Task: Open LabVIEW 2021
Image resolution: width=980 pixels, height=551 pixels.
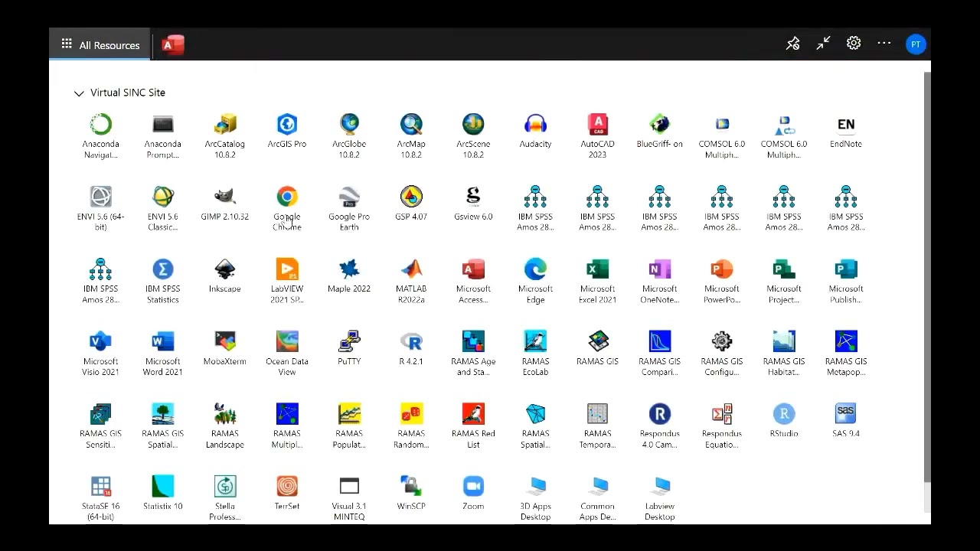Action: (287, 281)
